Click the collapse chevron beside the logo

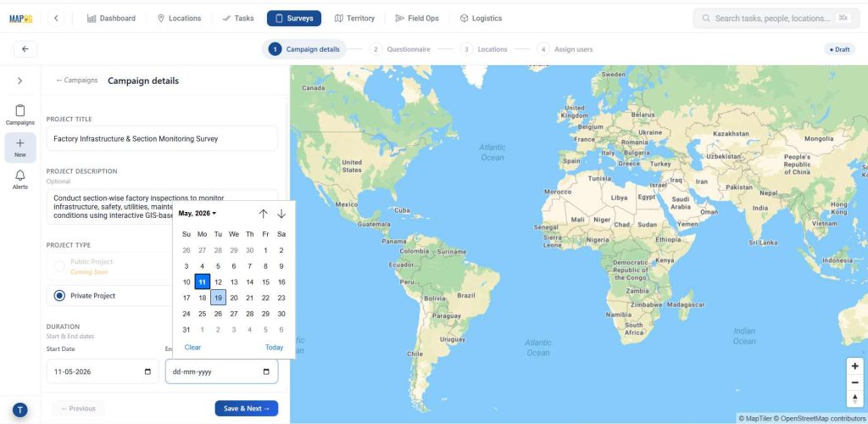pyautogui.click(x=56, y=19)
